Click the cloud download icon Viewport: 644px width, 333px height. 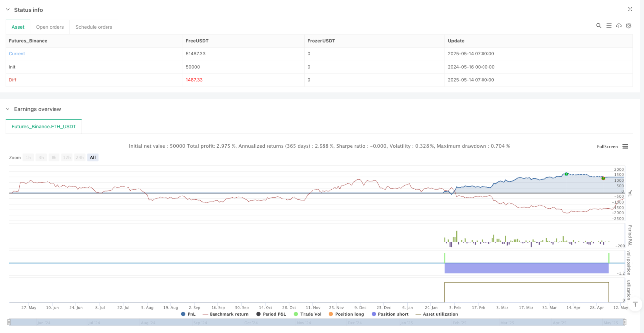619,26
